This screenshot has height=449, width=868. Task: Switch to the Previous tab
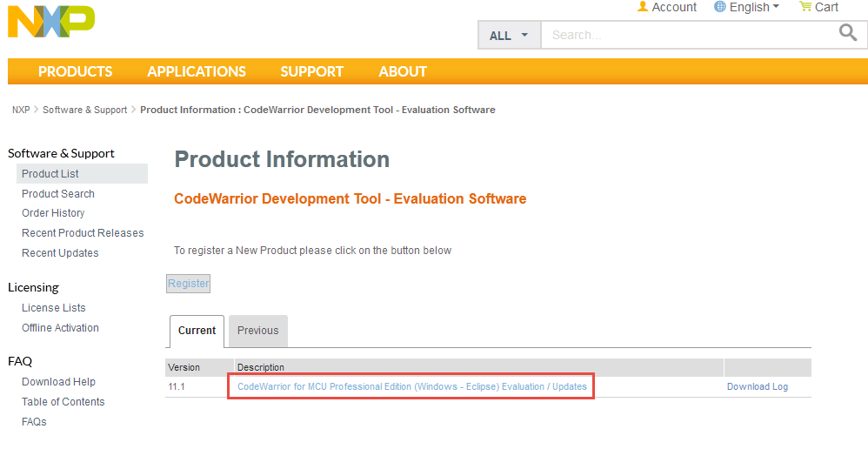click(x=258, y=331)
